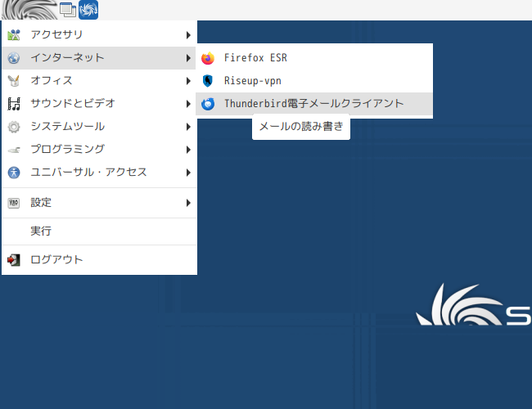
Task: Click the プログラミング category icon
Action: [14, 150]
